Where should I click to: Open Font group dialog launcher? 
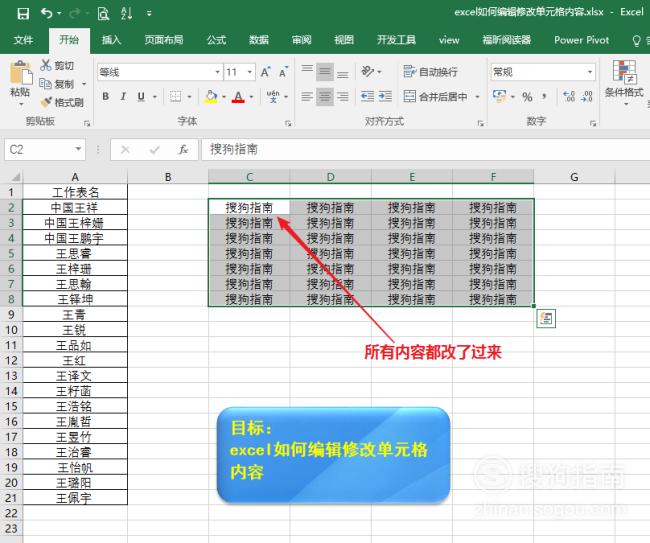tap(288, 123)
